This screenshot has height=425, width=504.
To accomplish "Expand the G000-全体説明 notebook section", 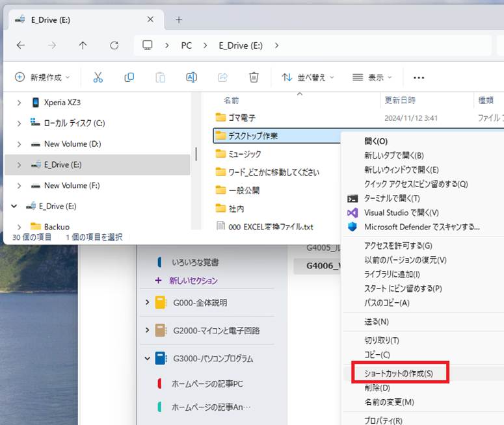I will tap(147, 302).
